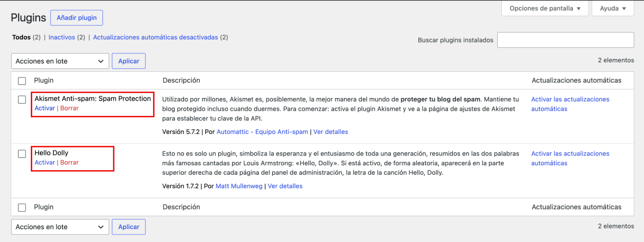Activate the Hello Dolly plugin
The height and width of the screenshot is (242, 644).
45,162
